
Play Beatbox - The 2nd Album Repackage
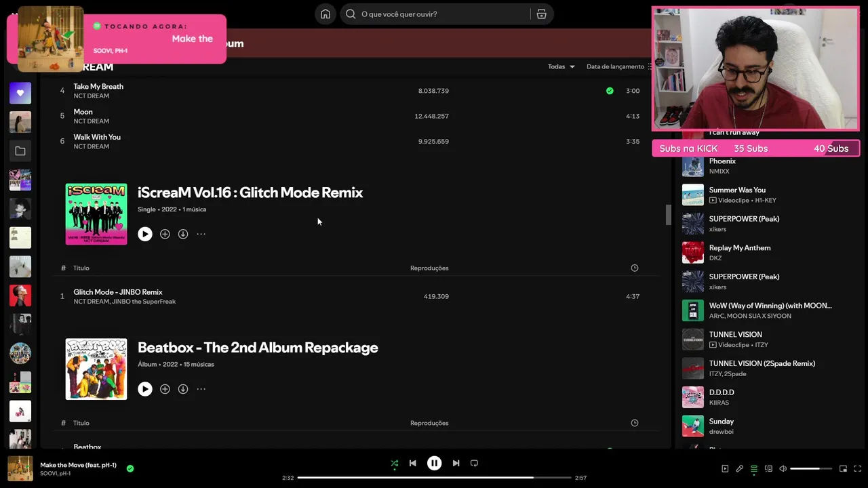145,389
